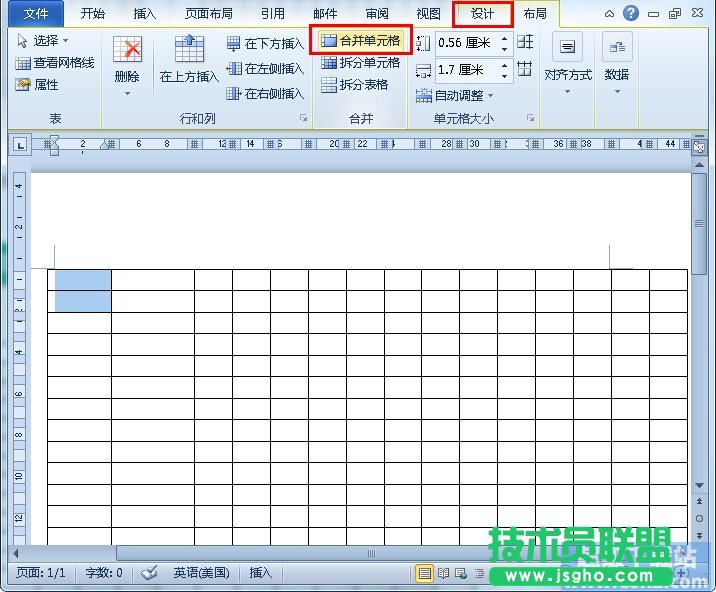Open the 页面布局 page layout tab
Screen dimensions: 716x592
(x=209, y=14)
